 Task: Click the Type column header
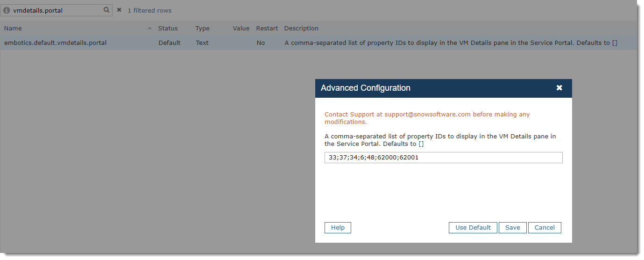click(203, 28)
